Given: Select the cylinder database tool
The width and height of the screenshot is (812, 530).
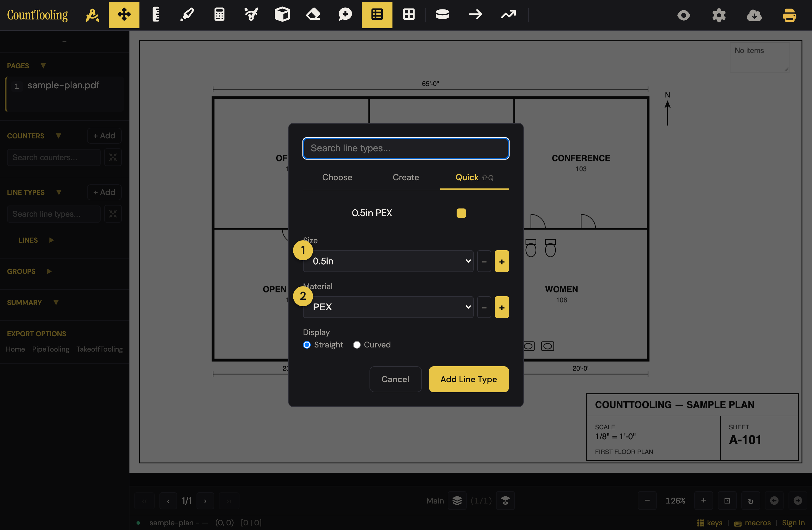Looking at the screenshot, I should [x=442, y=15].
